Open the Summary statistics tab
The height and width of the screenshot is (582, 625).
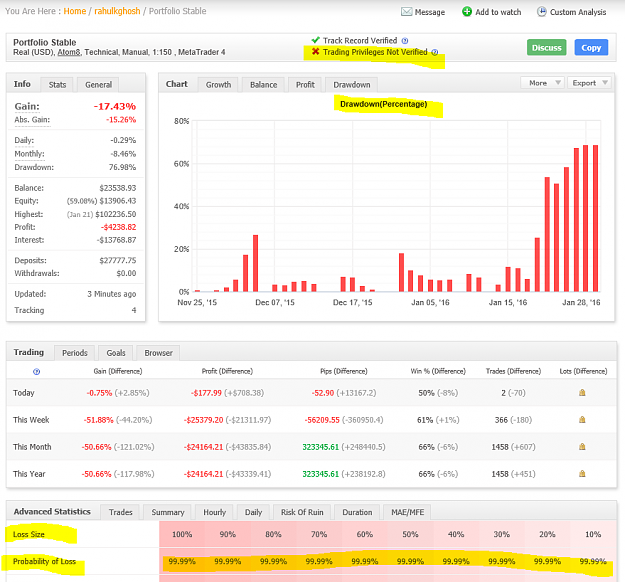167,512
